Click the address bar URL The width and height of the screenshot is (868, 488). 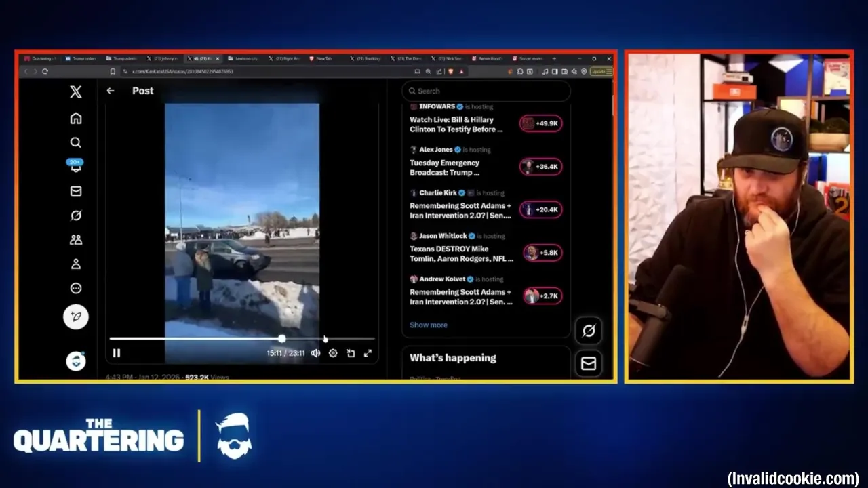pyautogui.click(x=182, y=71)
